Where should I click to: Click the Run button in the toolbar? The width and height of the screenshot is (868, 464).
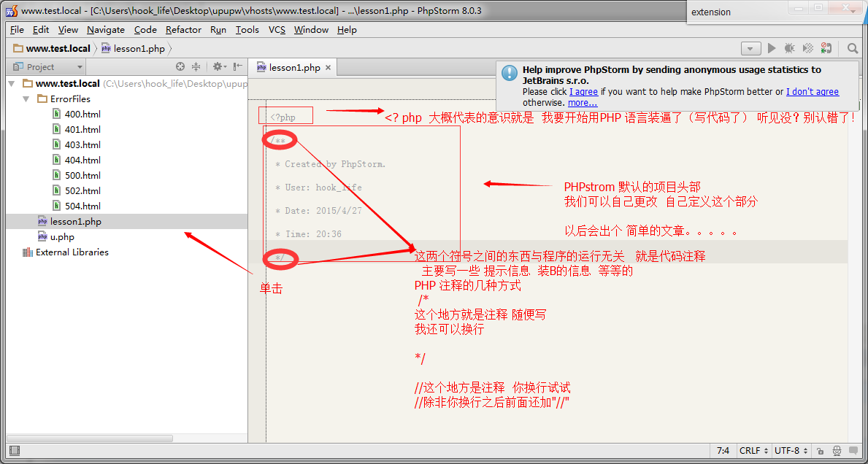[772, 49]
